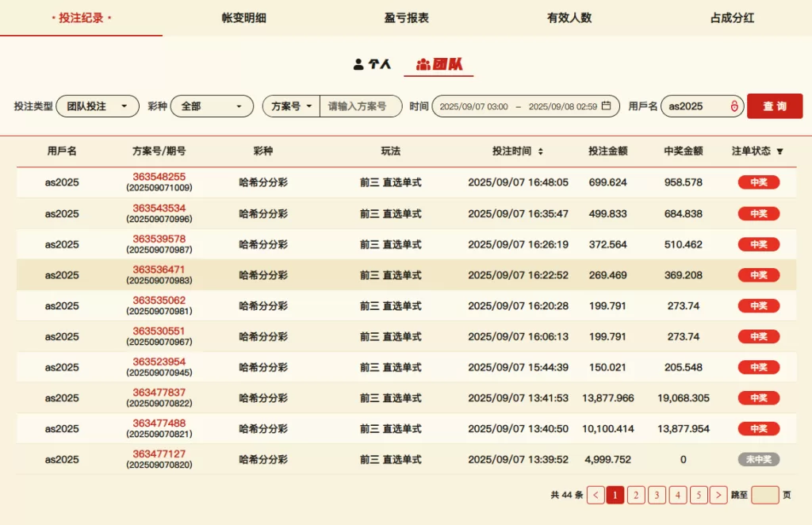Click the 查询 search button

(775, 106)
